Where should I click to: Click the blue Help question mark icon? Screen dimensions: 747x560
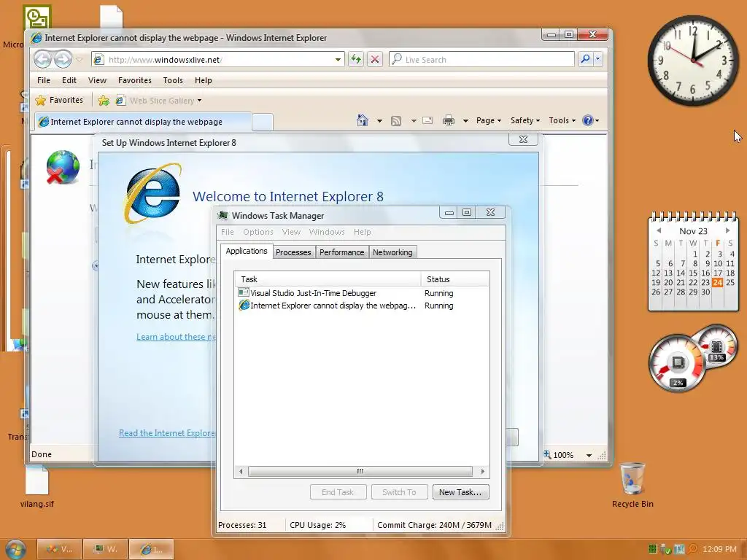click(x=588, y=120)
